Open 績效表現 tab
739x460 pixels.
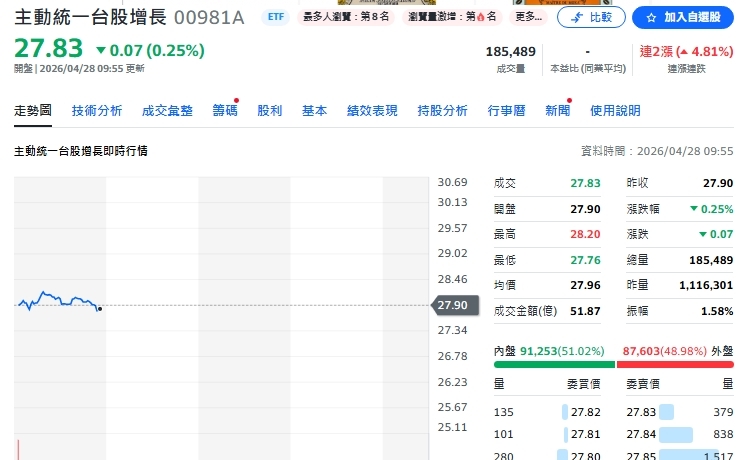tap(372, 111)
